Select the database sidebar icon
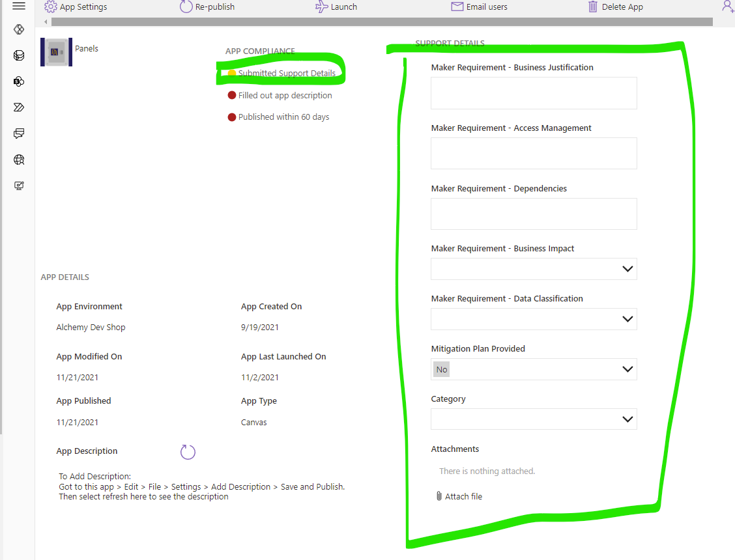 tap(18, 55)
